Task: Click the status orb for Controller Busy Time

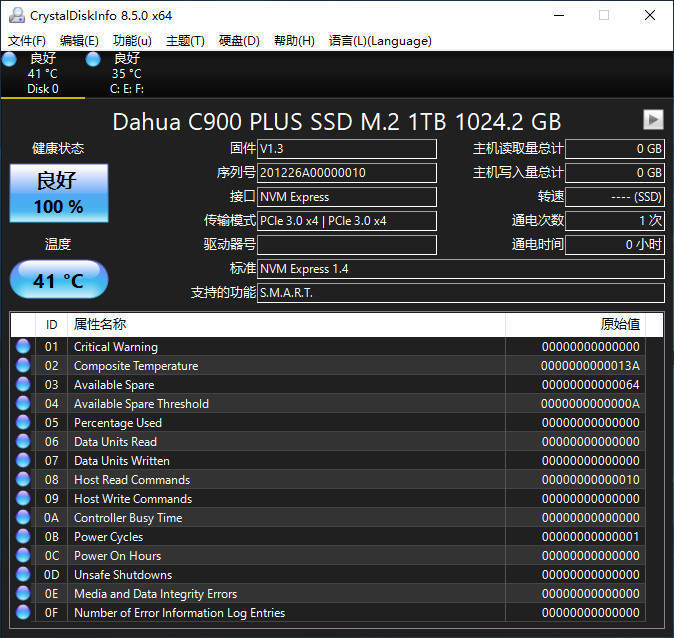Action: [23, 517]
